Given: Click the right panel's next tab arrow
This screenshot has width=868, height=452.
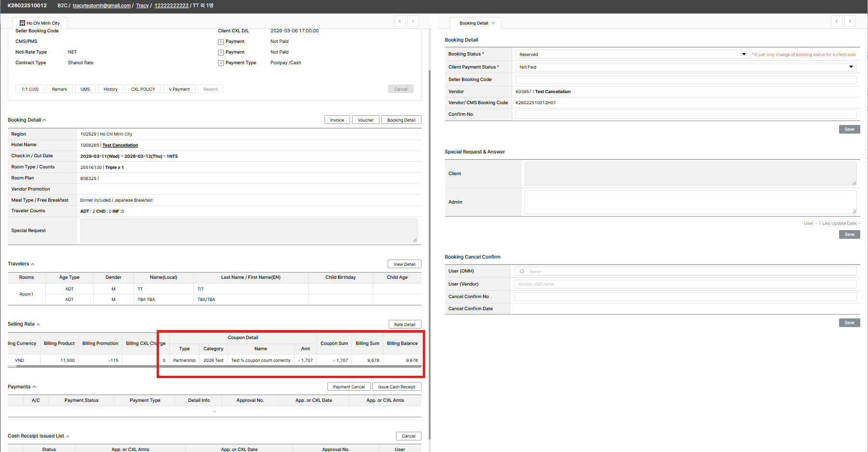Looking at the screenshot, I should click(x=850, y=21).
